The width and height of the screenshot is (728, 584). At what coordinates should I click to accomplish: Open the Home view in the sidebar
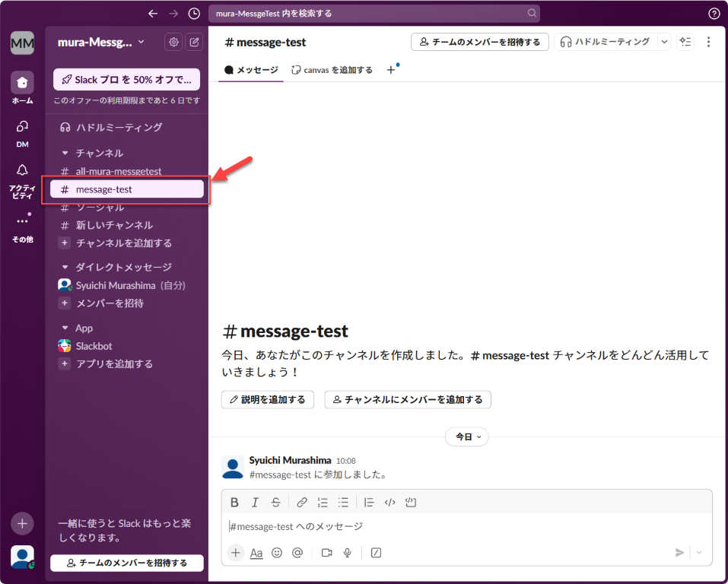pyautogui.click(x=22, y=88)
